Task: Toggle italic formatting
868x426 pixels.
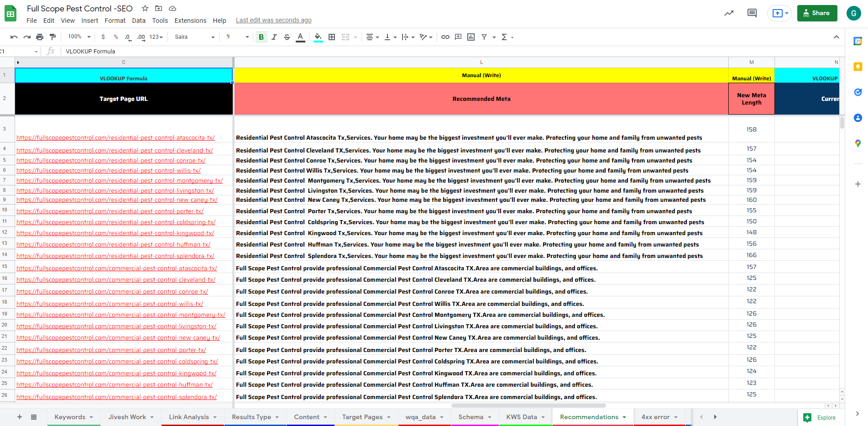Action: point(274,37)
